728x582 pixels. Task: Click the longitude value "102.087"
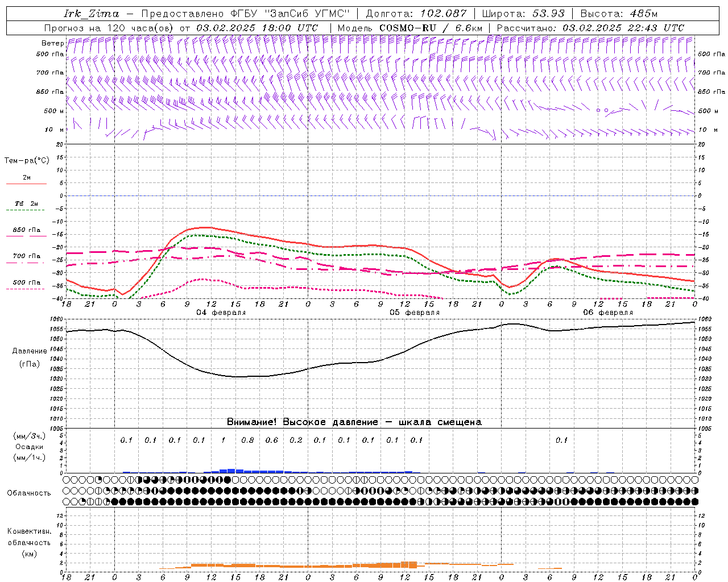click(444, 14)
